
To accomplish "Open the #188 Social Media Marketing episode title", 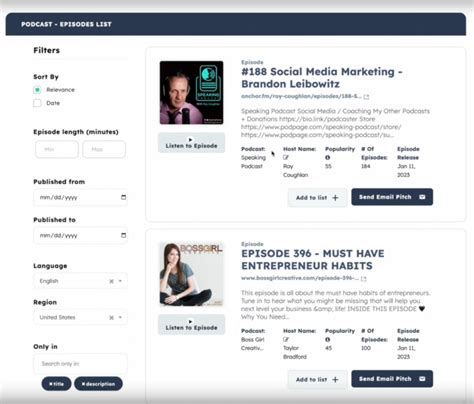I will pos(322,78).
